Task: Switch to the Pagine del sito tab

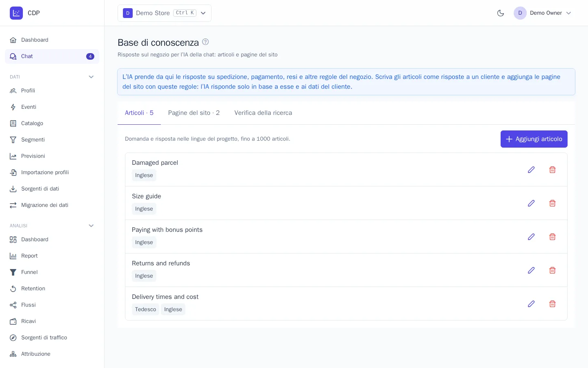Action: coord(194,113)
